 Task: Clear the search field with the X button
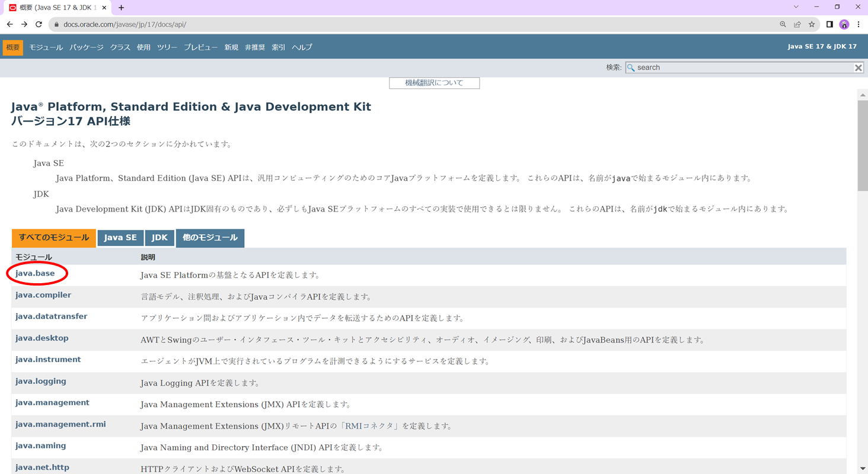pyautogui.click(x=858, y=67)
